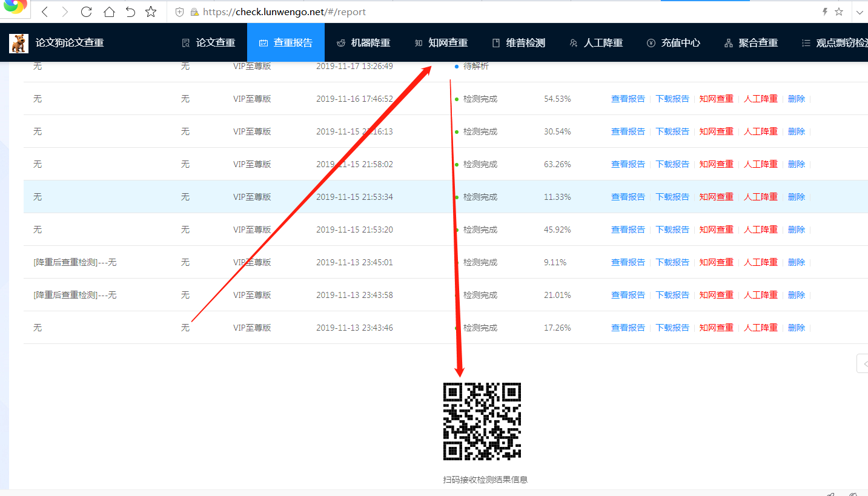This screenshot has width=868, height=496.
Task: Click 知网查重 in the 54.53% row
Action: 716,99
